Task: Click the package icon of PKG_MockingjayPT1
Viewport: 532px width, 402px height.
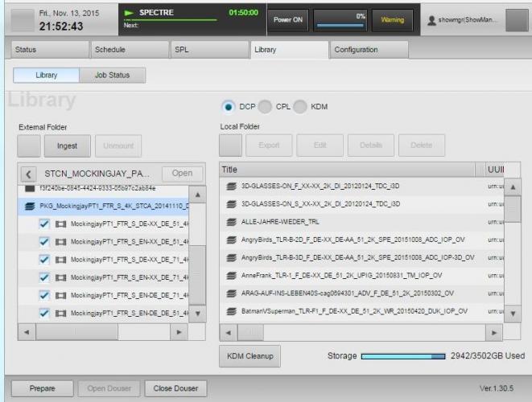Action: [31, 205]
